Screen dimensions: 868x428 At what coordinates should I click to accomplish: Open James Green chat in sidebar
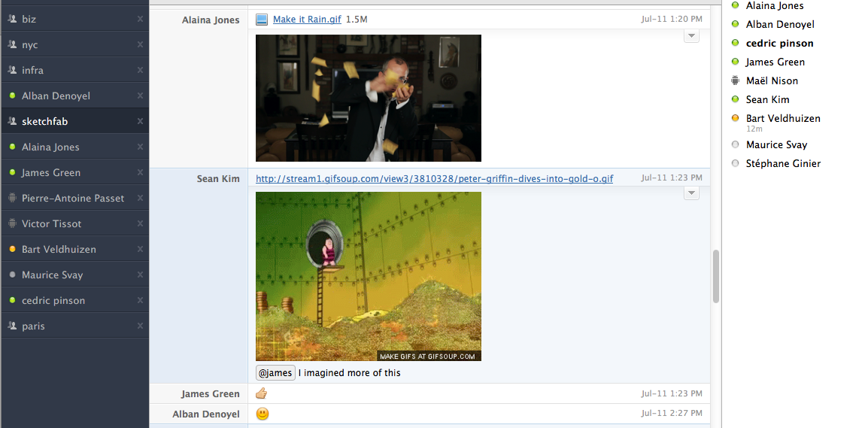(x=74, y=172)
